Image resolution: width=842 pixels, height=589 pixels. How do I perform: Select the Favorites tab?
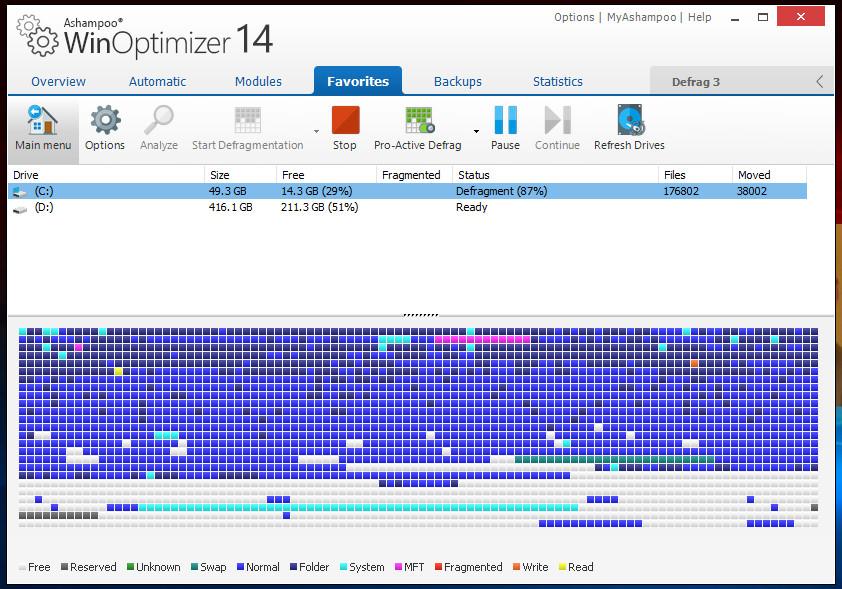pyautogui.click(x=358, y=81)
